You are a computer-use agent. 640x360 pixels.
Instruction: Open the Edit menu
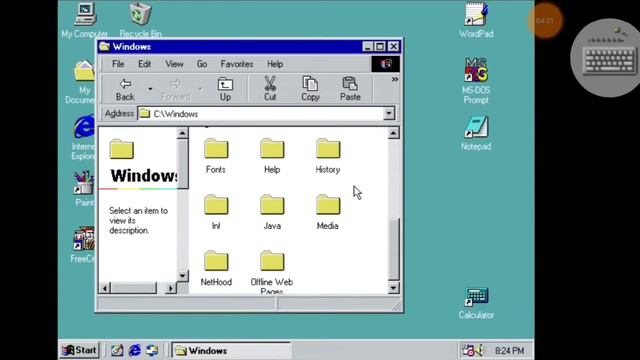point(144,64)
